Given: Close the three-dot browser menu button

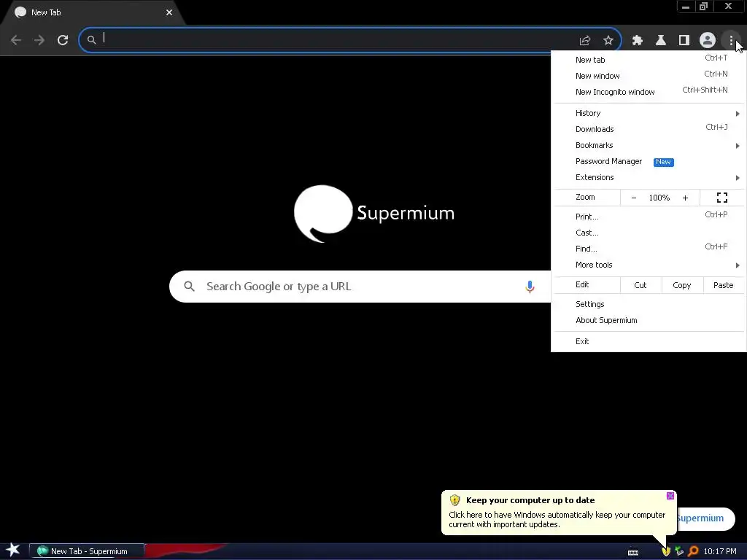Looking at the screenshot, I should pyautogui.click(x=731, y=40).
